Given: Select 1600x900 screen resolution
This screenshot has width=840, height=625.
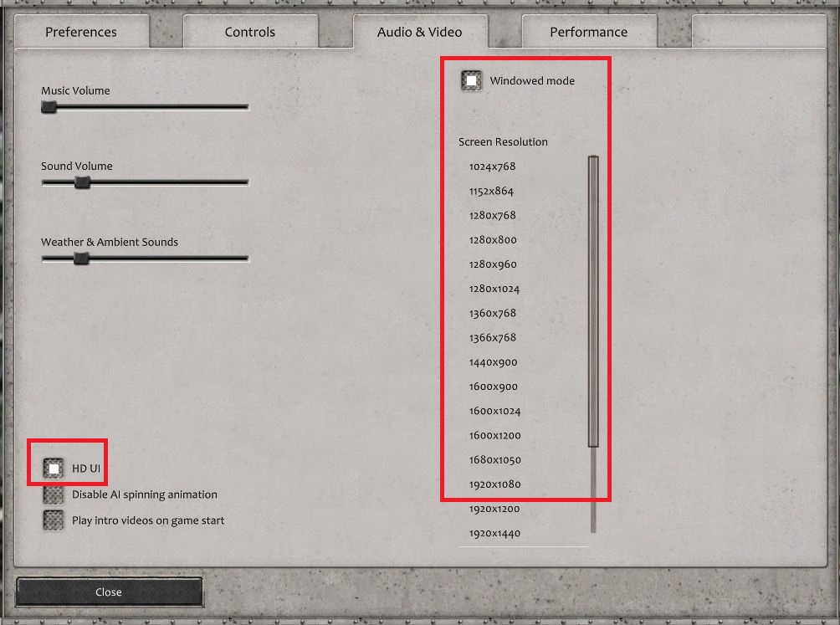Looking at the screenshot, I should tap(493, 387).
